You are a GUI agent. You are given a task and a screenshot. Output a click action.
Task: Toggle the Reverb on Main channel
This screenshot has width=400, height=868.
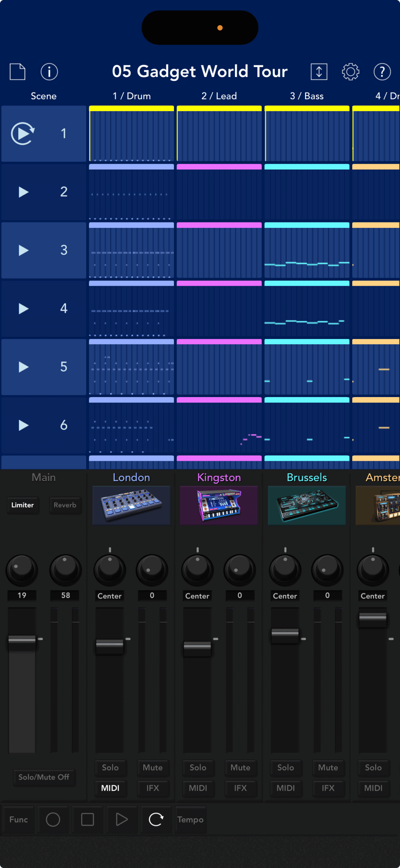point(65,505)
